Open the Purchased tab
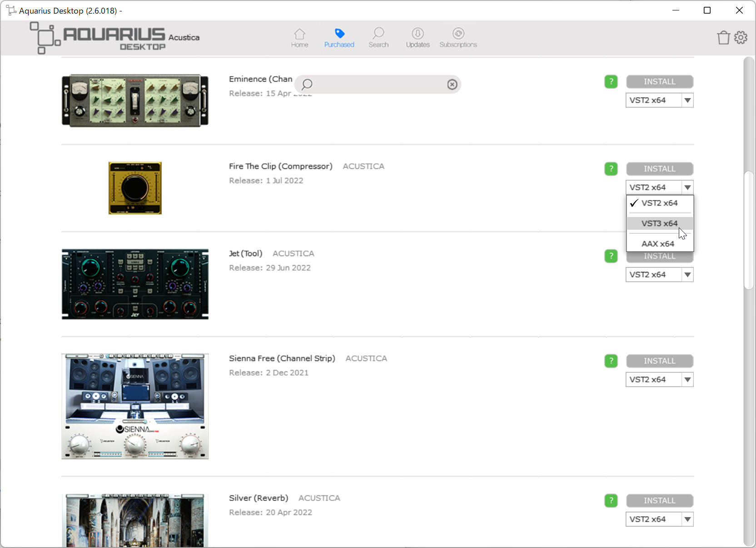This screenshot has width=756, height=548. point(339,38)
